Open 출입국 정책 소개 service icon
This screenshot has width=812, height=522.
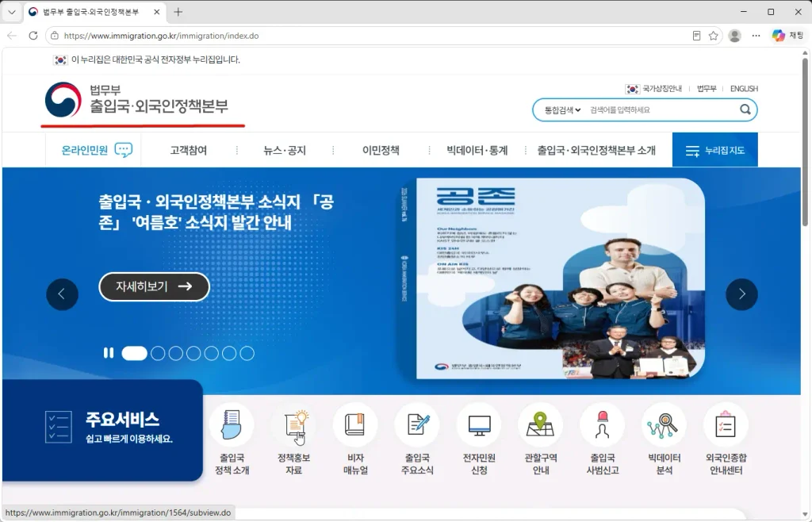point(232,426)
